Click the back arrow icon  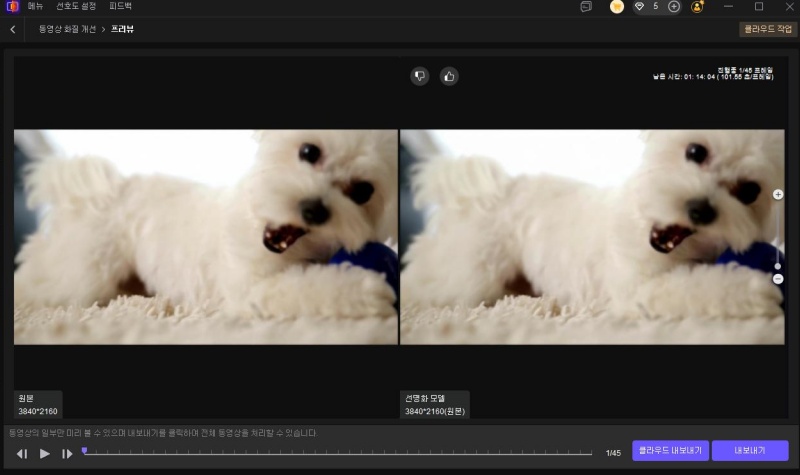13,29
